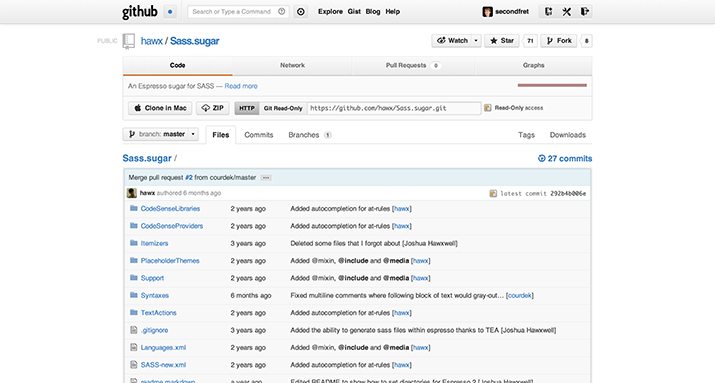Open the Pull Requests tab
The width and height of the screenshot is (715, 383).
click(x=413, y=66)
